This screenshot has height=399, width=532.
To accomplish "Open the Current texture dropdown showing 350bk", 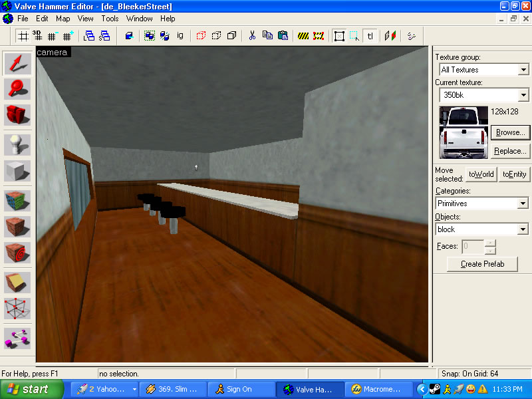I will tap(523, 96).
